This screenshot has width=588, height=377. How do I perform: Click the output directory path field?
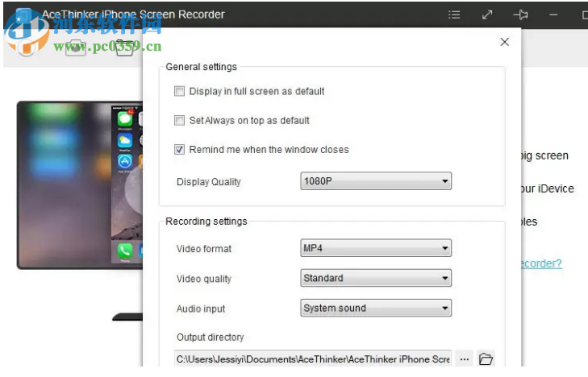pos(313,359)
